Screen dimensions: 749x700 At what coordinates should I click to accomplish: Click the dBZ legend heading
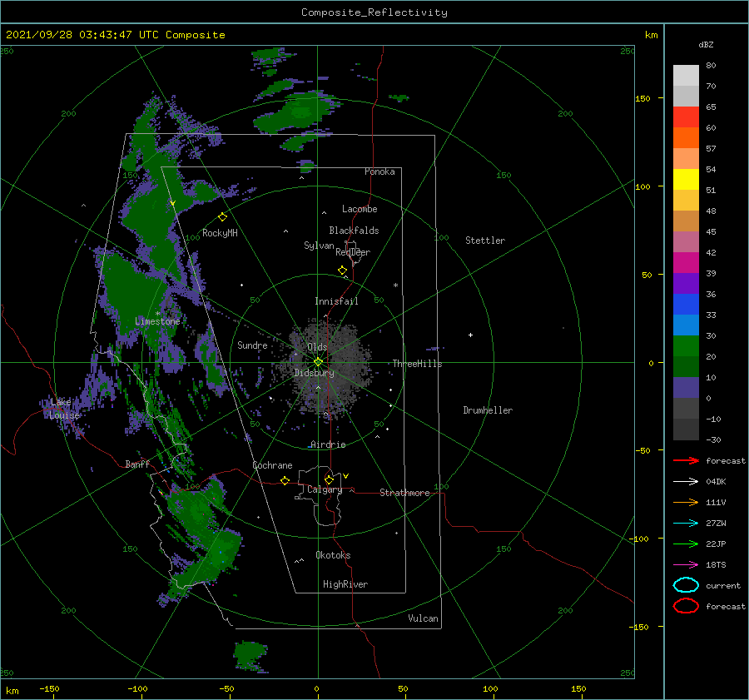[x=706, y=45]
